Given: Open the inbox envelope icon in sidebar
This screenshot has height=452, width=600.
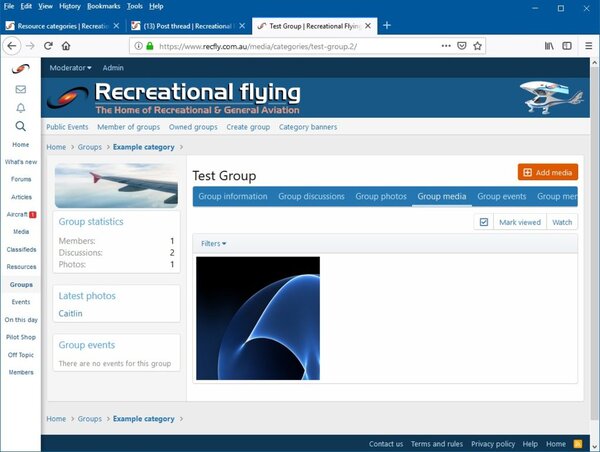Looking at the screenshot, I should (20, 89).
